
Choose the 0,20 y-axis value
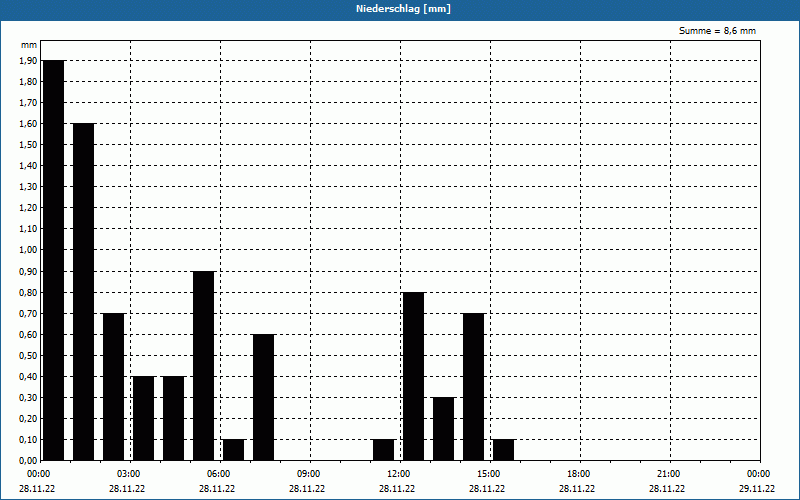tap(28, 418)
